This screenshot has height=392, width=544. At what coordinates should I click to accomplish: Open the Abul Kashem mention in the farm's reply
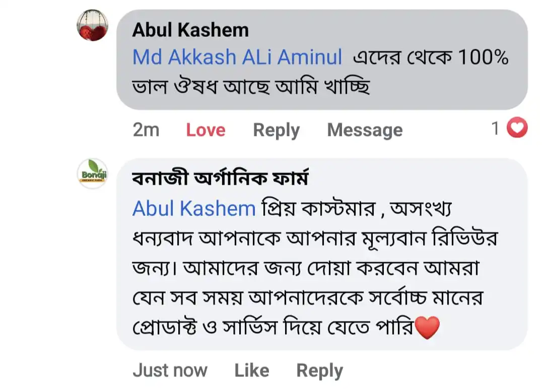[194, 208]
